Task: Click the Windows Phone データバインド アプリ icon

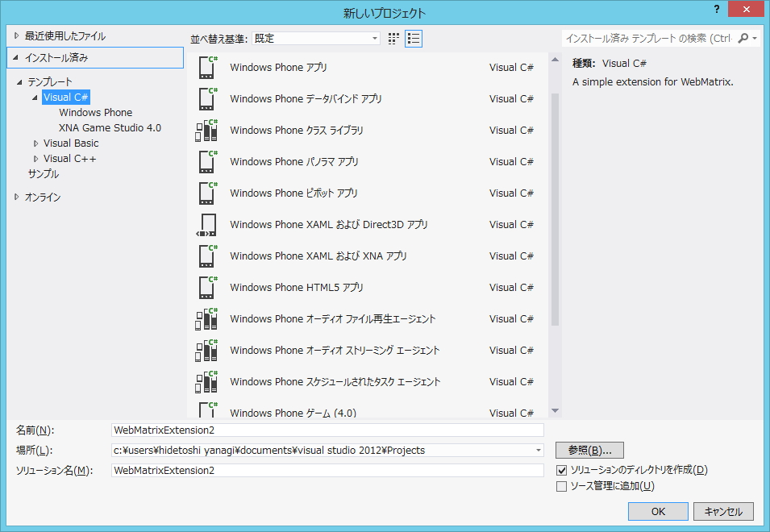Action: coord(208,98)
